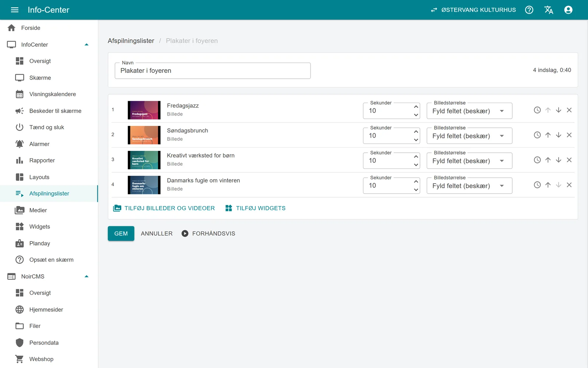Open the user account icon
The image size is (588, 368).
point(568,10)
